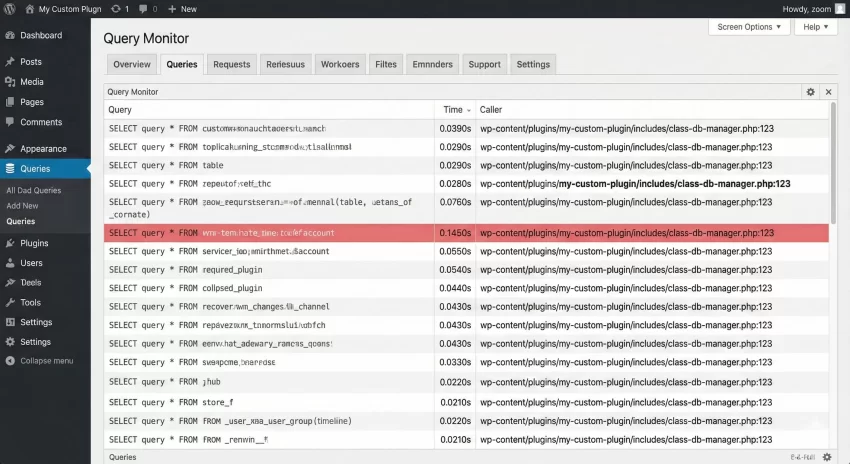Click the 0.0390s time cell
The width and height of the screenshot is (850, 464).
click(x=455, y=128)
